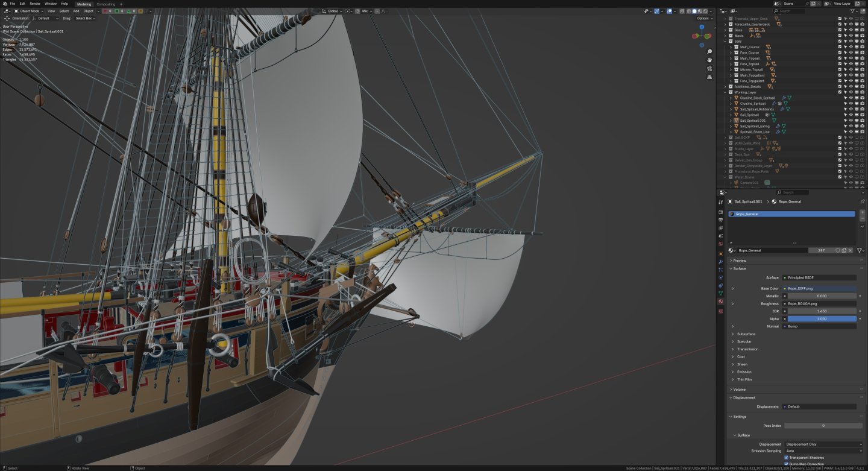868x471 pixels.
Task: Open the Output properties tab icon
Action: point(720,220)
